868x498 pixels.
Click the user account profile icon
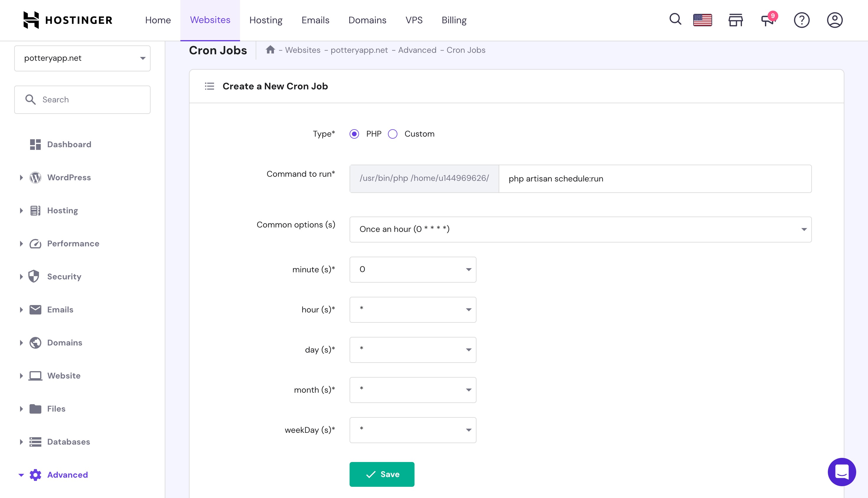(834, 20)
